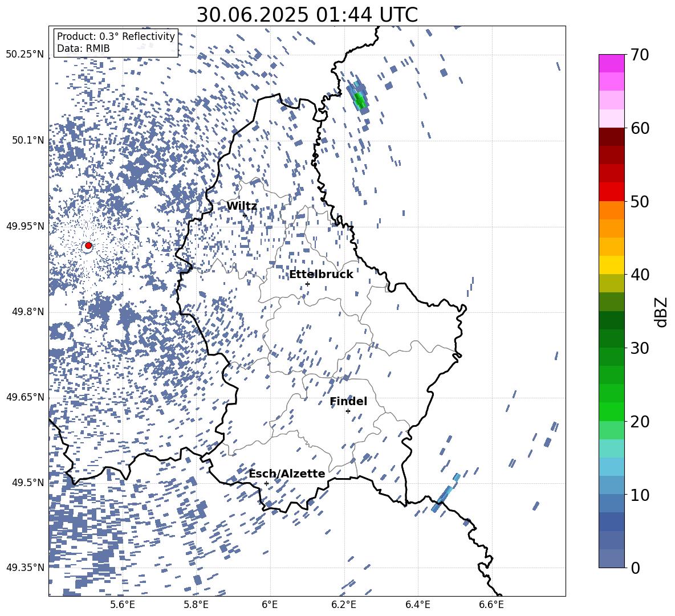Click the colorbar tick label 50
Viewport: 675px width, 616px height.
pyautogui.click(x=640, y=201)
